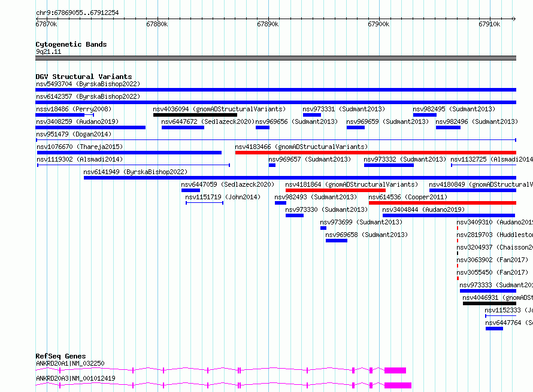Select the black nsv4046931 variant bar
Image resolution: width=533 pixels, height=392 pixels.
point(489,303)
